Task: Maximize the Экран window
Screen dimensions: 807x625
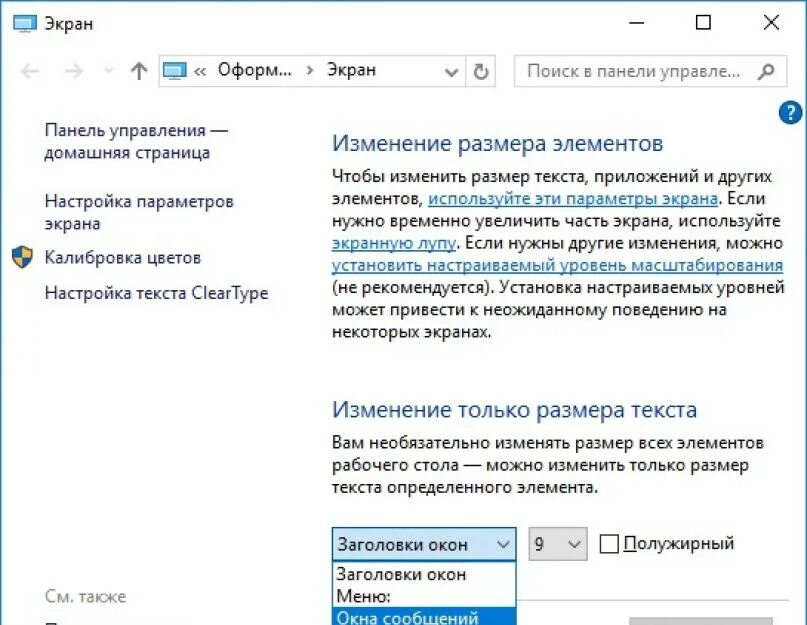Action: pyautogui.click(x=703, y=23)
